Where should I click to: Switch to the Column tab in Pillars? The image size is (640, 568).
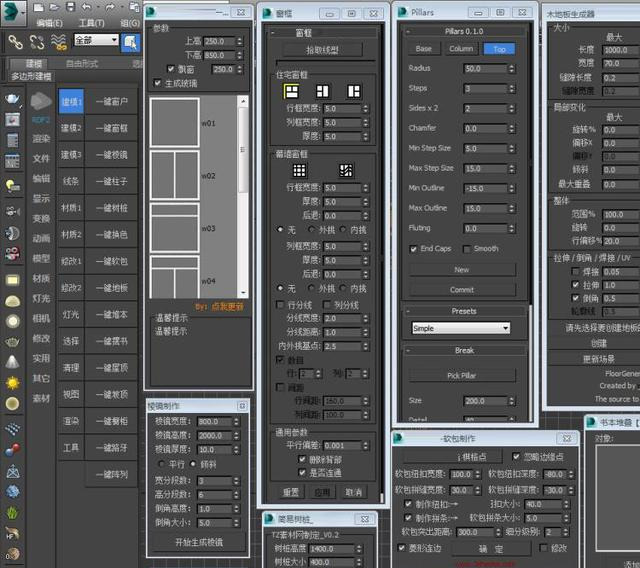coord(461,48)
